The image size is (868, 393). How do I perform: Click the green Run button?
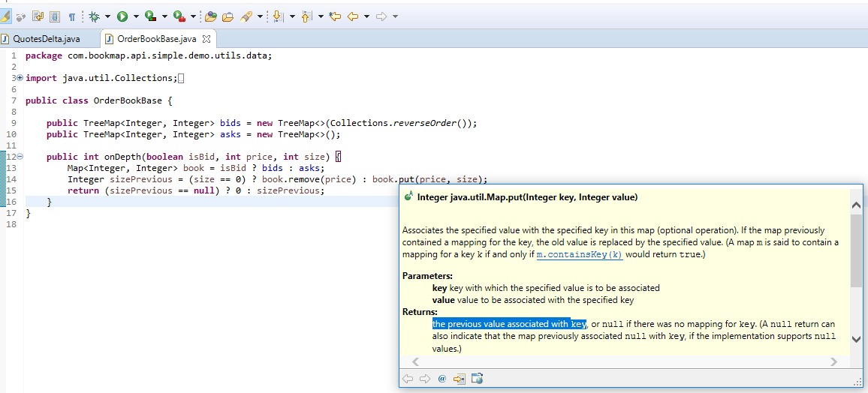tap(122, 16)
